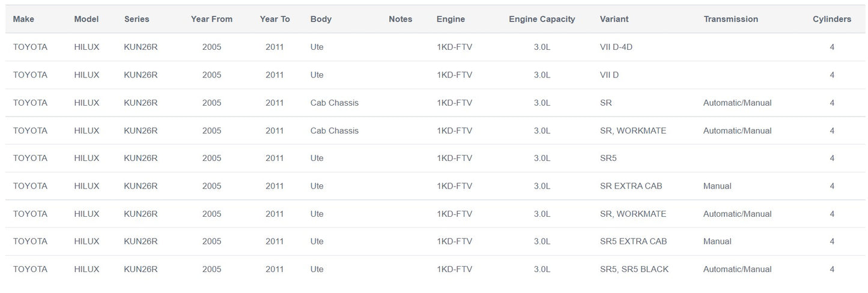The height and width of the screenshot is (293, 868).
Task: Select the VII D-4D variant cell
Action: (616, 47)
